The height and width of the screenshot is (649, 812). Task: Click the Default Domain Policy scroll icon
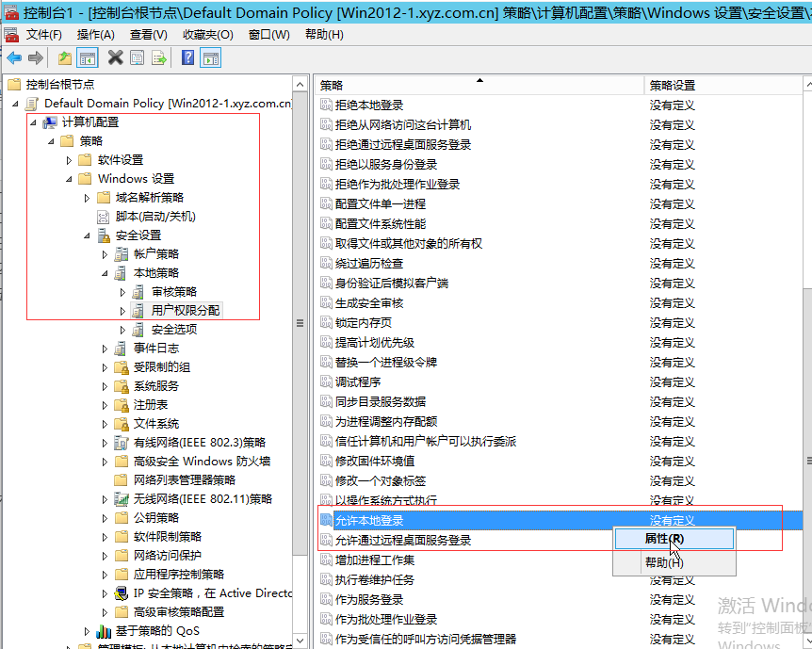click(32, 104)
